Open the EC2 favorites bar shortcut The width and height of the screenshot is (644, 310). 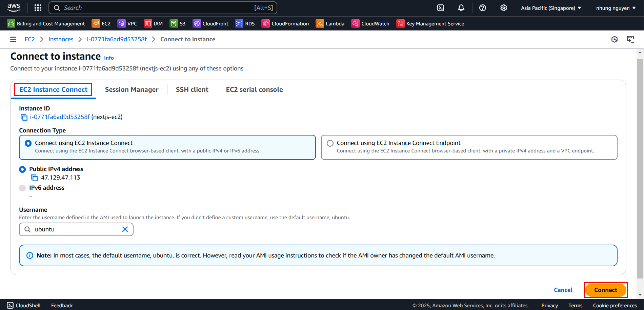click(x=101, y=23)
